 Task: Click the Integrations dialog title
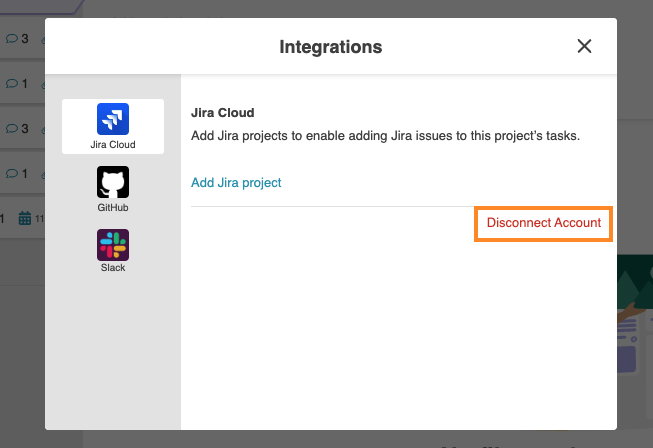(331, 47)
